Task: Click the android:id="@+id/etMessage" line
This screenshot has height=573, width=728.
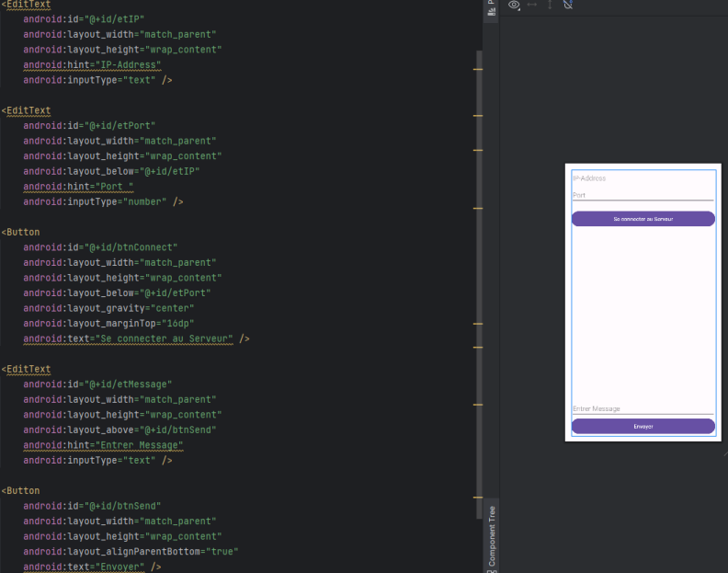Action: coord(97,384)
